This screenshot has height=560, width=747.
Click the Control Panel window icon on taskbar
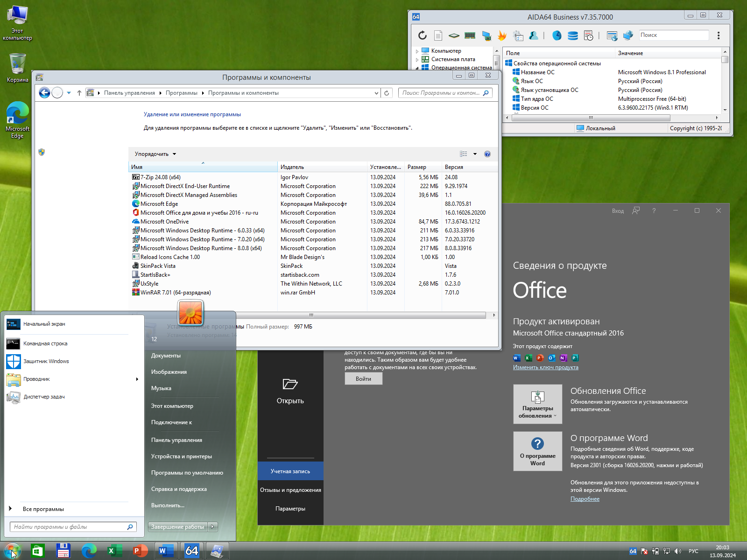217,551
